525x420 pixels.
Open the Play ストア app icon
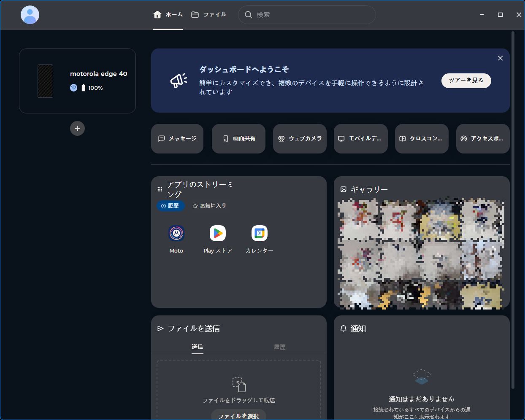pos(218,234)
